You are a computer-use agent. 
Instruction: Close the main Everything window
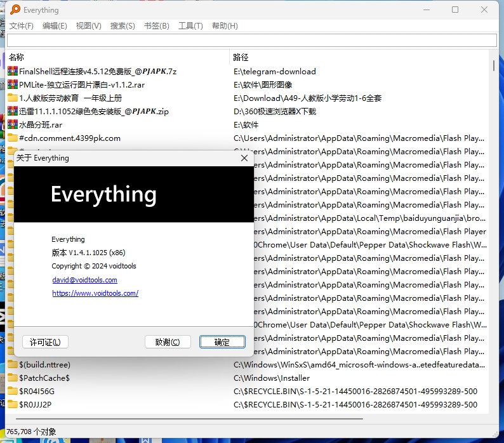coord(484,10)
